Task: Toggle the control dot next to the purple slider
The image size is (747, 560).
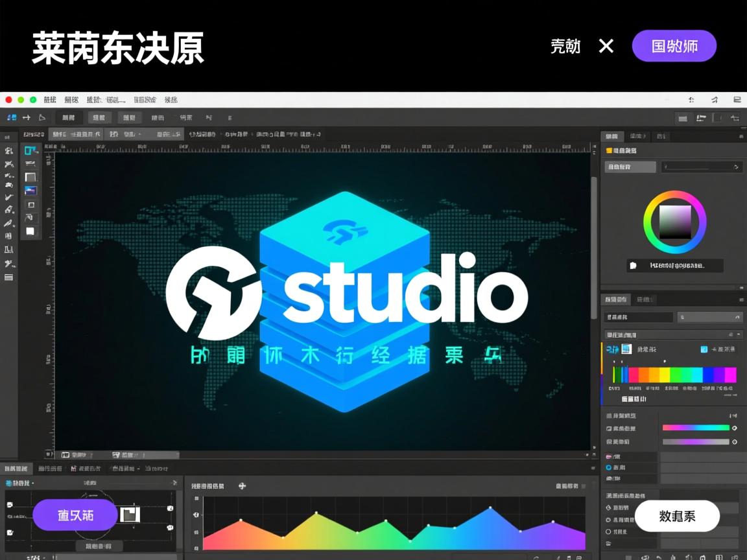Action: 735,442
